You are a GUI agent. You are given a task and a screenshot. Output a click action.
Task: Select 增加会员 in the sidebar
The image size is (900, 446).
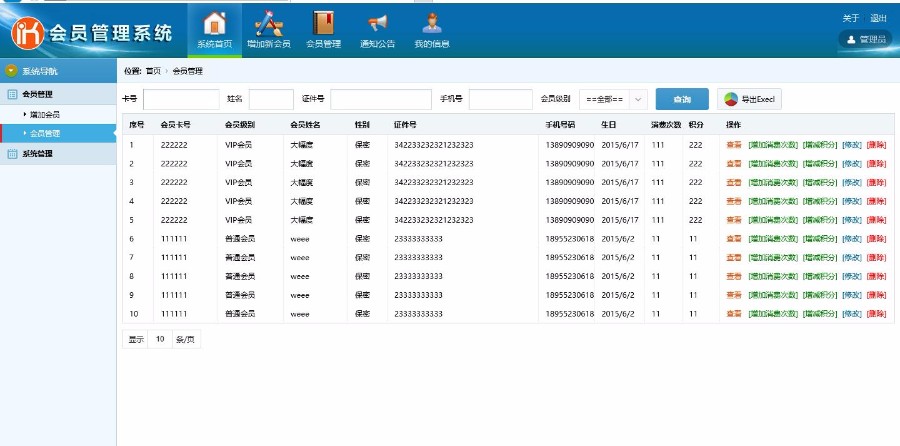pos(45,115)
